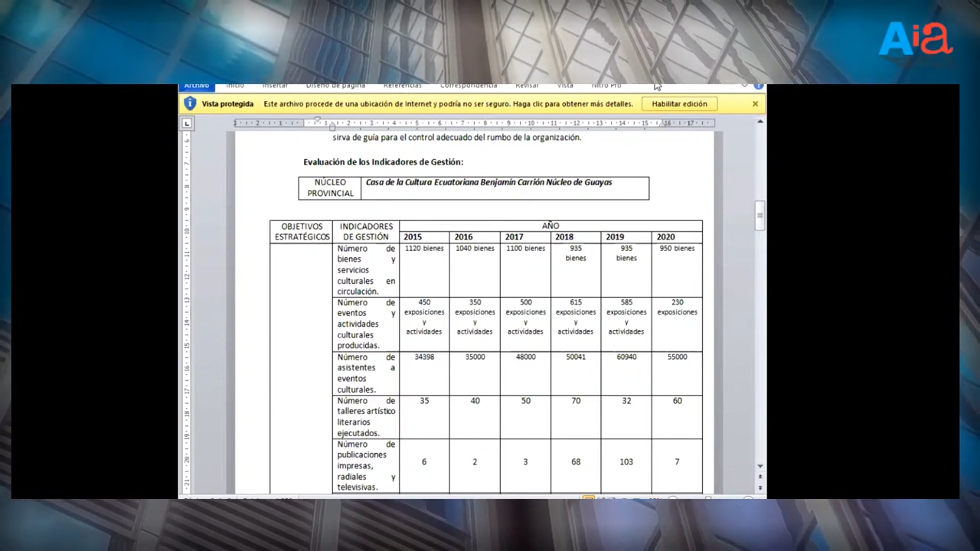Click the 'NÚCLEO PROVINCIAL' cell
Viewport: 980px width, 551px height.
[330, 188]
